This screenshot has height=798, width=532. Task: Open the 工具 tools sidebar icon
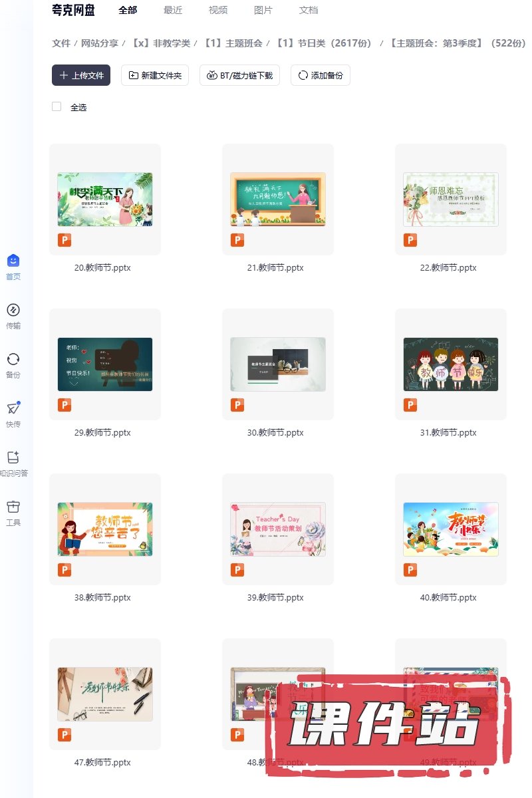point(13,507)
